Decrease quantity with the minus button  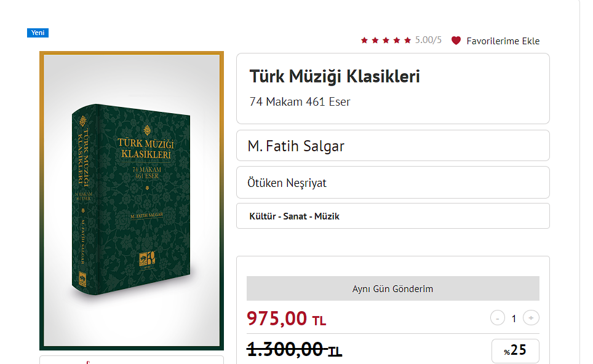[498, 318]
